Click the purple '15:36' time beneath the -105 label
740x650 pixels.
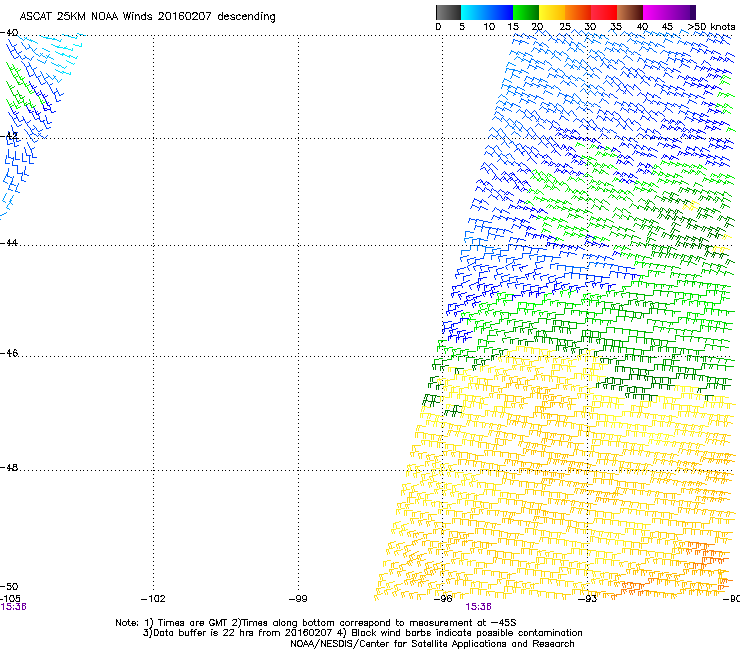pyautogui.click(x=13, y=607)
